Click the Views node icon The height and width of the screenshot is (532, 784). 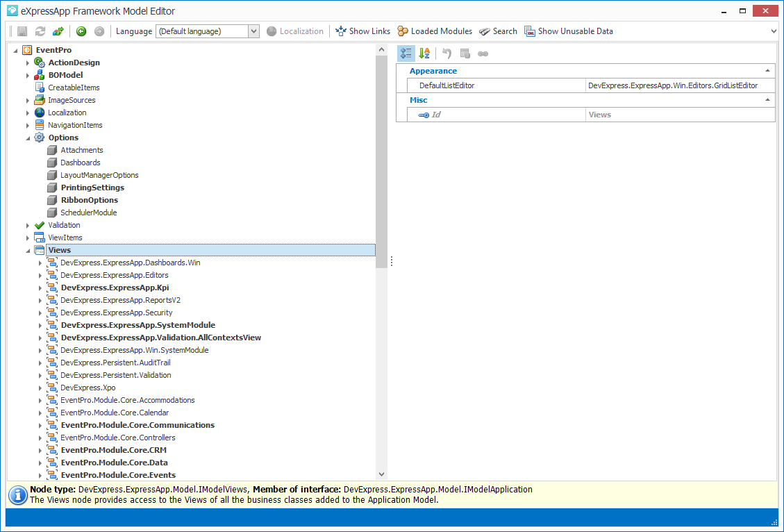[40, 250]
